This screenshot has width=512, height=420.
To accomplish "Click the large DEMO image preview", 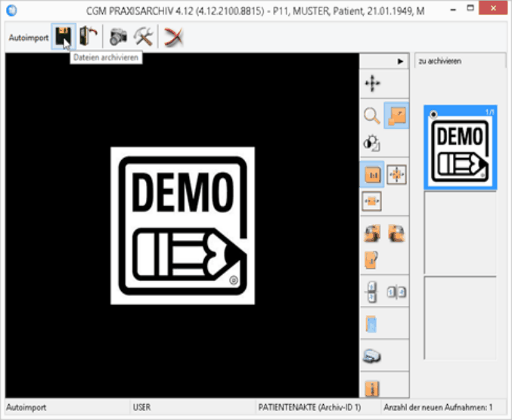I will point(182,226).
